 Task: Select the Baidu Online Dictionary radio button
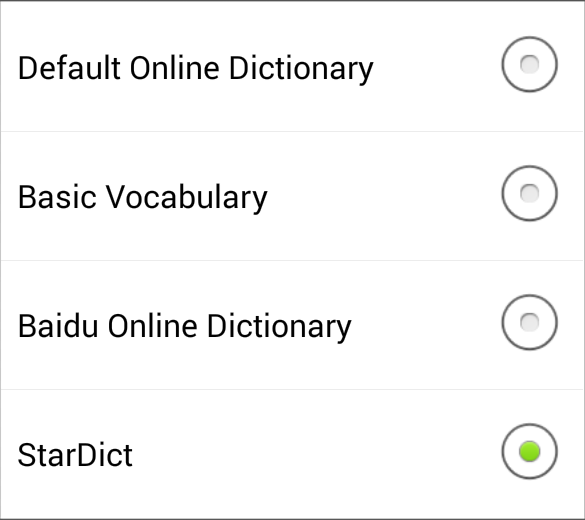529,322
